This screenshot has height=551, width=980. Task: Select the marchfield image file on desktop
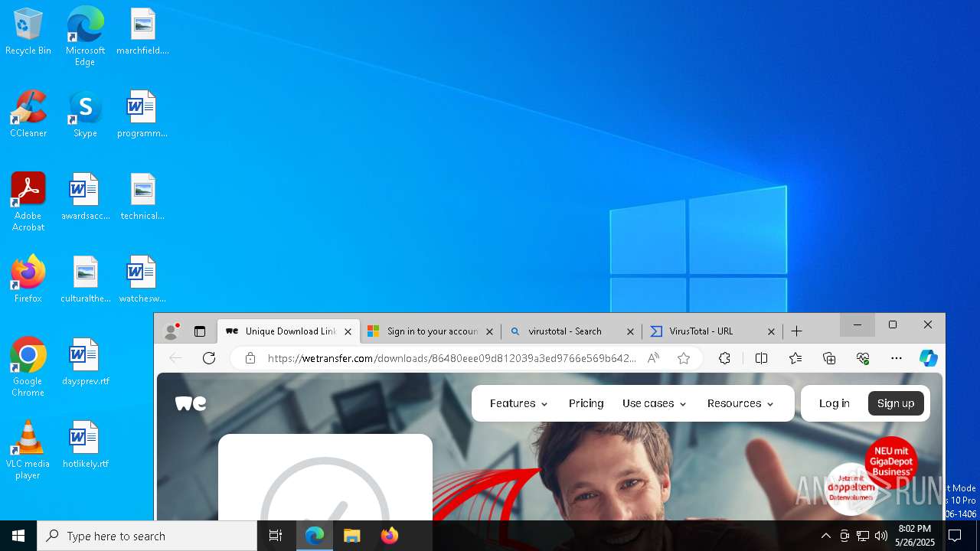[142, 32]
